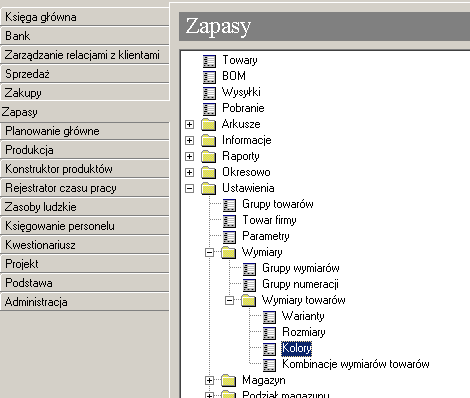The height and width of the screenshot is (398, 470).
Task: Select Grupy numeracji in the tree
Action: (x=300, y=284)
